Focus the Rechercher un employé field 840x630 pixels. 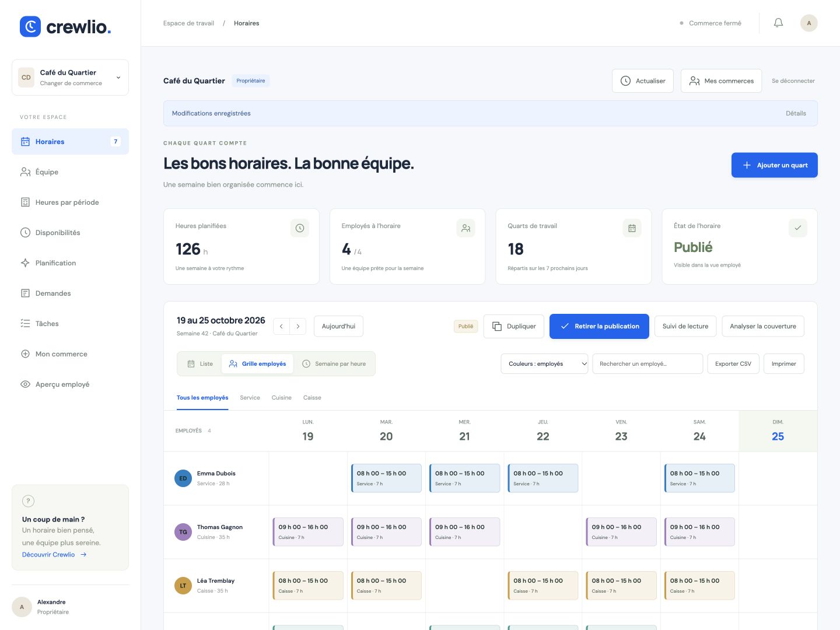click(647, 364)
